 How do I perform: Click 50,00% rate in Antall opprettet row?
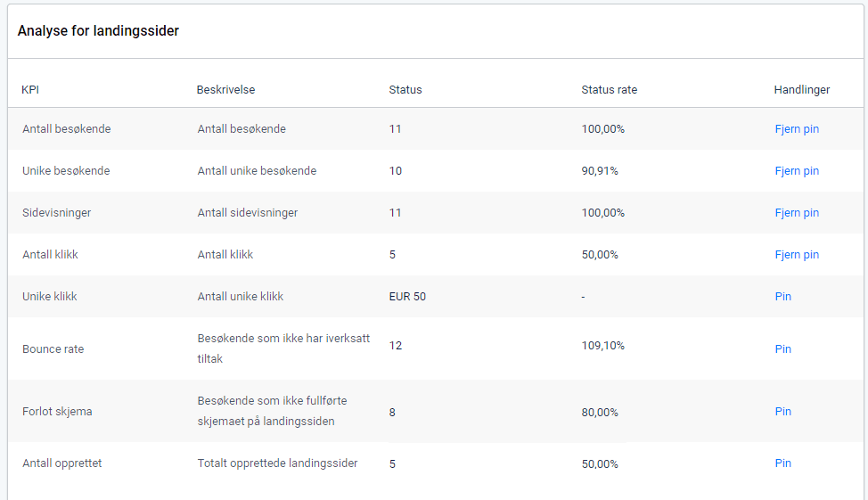pyautogui.click(x=600, y=464)
